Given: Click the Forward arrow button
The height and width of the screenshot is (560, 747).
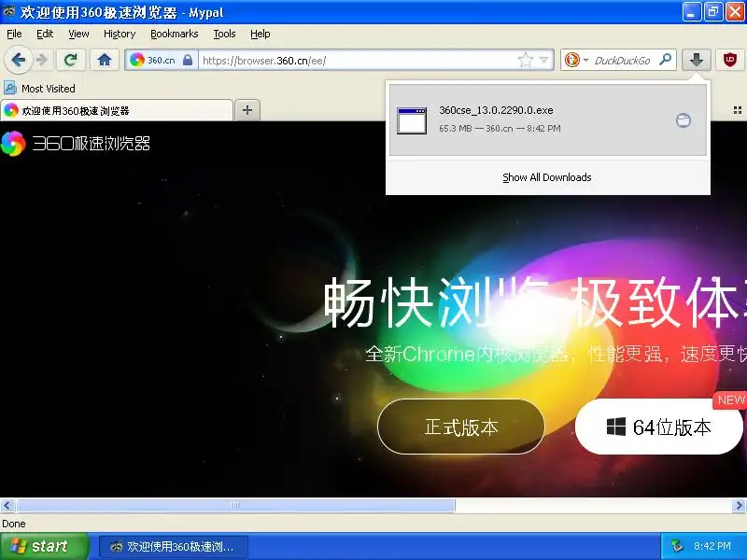Looking at the screenshot, I should 42,61.
